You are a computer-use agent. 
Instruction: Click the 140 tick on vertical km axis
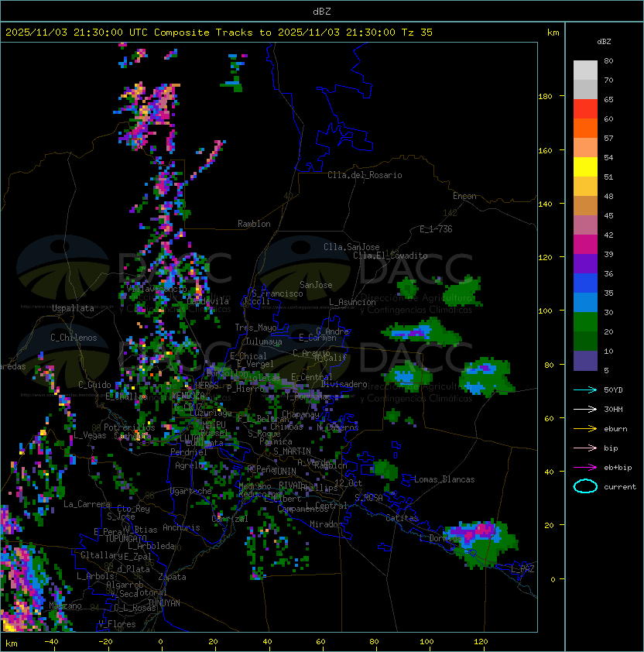pyautogui.click(x=545, y=204)
